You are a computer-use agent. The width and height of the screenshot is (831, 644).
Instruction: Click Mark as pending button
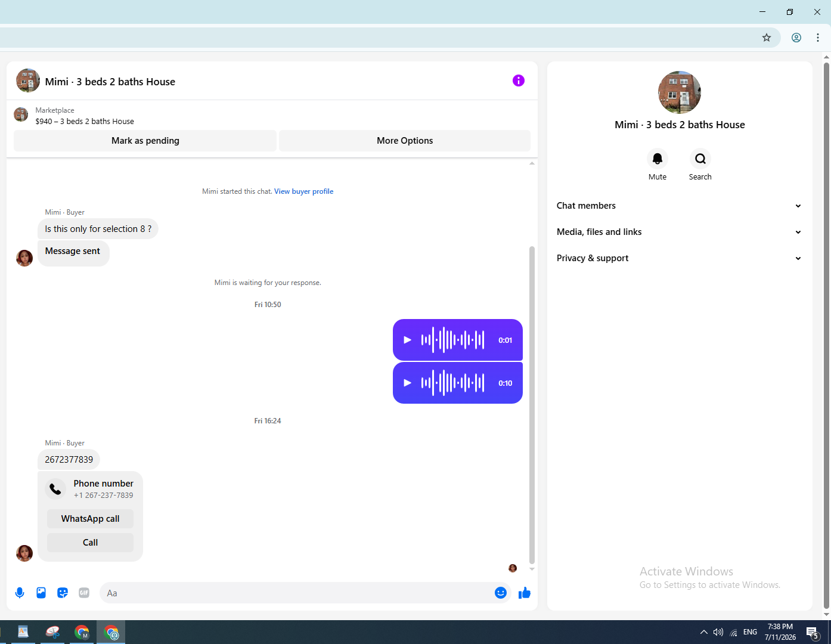145,141
